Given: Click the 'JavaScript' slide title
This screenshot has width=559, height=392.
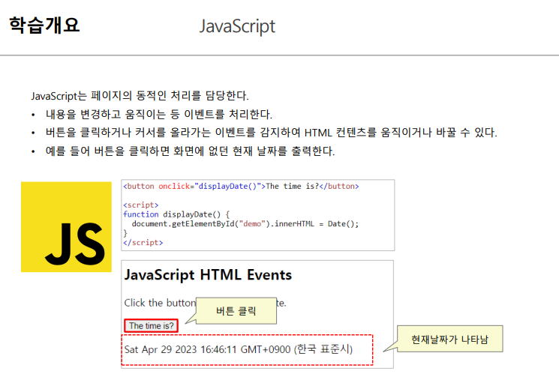Looking at the screenshot, I should (237, 26).
